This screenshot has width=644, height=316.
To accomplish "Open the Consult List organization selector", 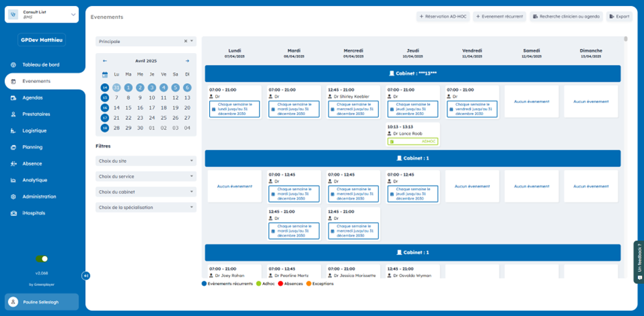I will [42, 14].
